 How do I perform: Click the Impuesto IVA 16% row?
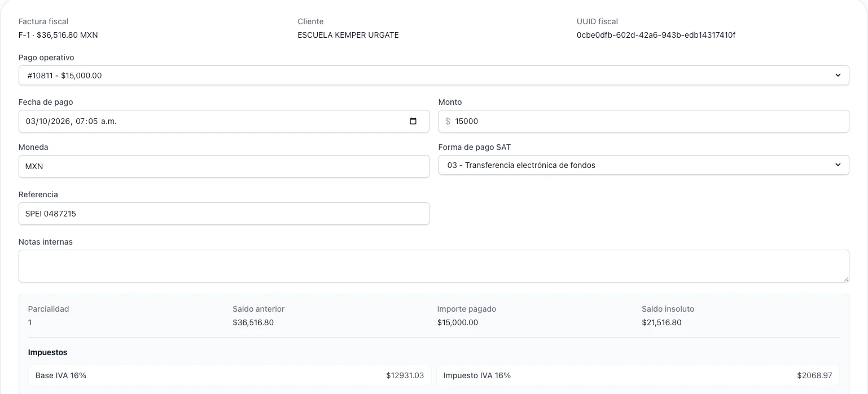click(x=638, y=375)
